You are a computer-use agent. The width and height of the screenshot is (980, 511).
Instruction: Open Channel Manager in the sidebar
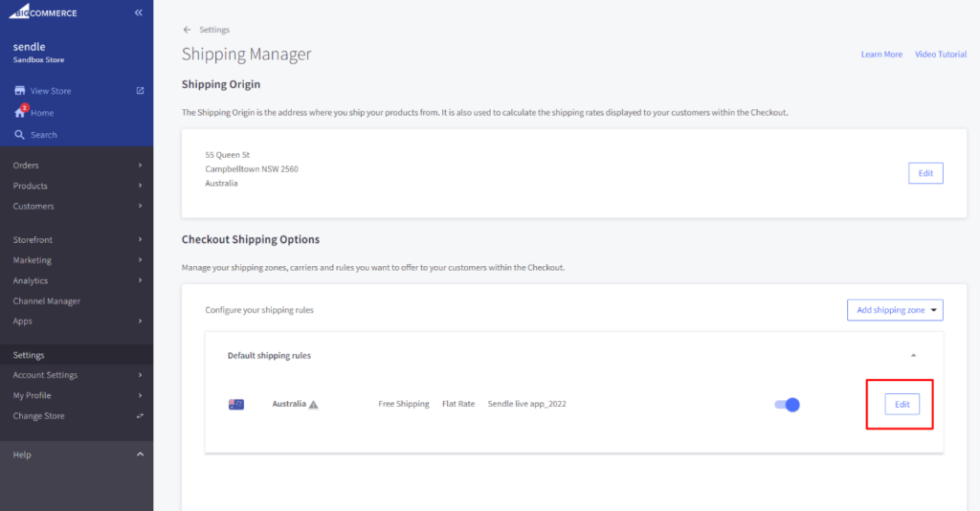click(46, 301)
